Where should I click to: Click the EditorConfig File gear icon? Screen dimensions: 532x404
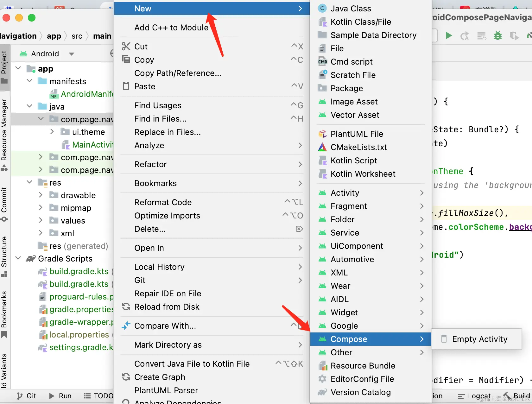322,379
